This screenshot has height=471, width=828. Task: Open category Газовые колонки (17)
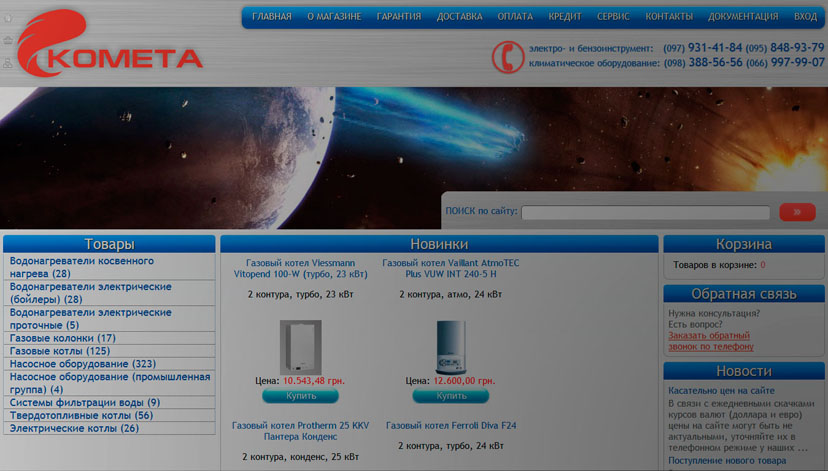(x=109, y=338)
